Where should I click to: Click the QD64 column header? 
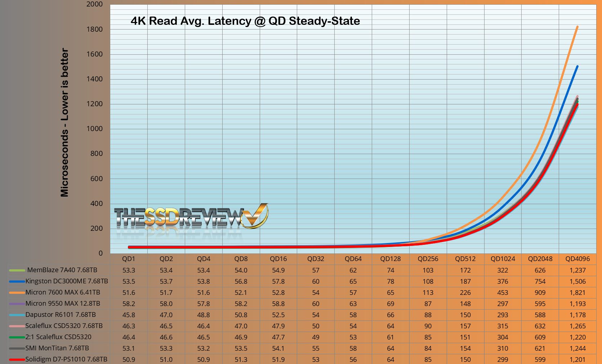pos(353,259)
